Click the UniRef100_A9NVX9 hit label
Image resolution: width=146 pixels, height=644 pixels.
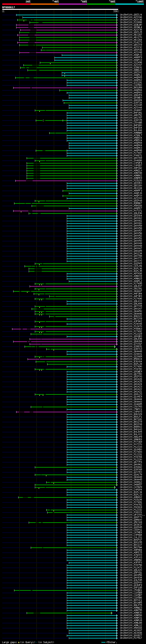(131, 276)
